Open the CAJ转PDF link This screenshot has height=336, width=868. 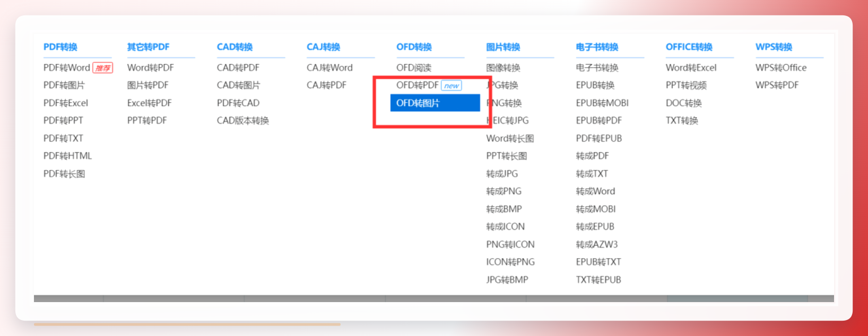coord(326,85)
